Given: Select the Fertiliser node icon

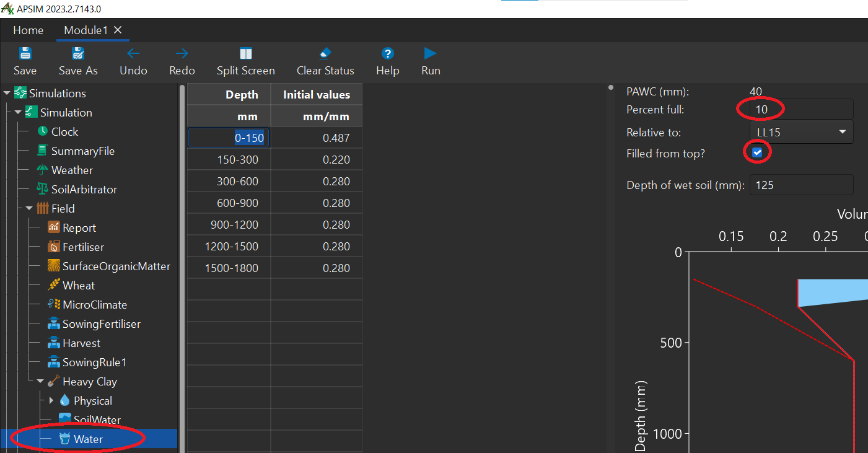Looking at the screenshot, I should click(53, 247).
